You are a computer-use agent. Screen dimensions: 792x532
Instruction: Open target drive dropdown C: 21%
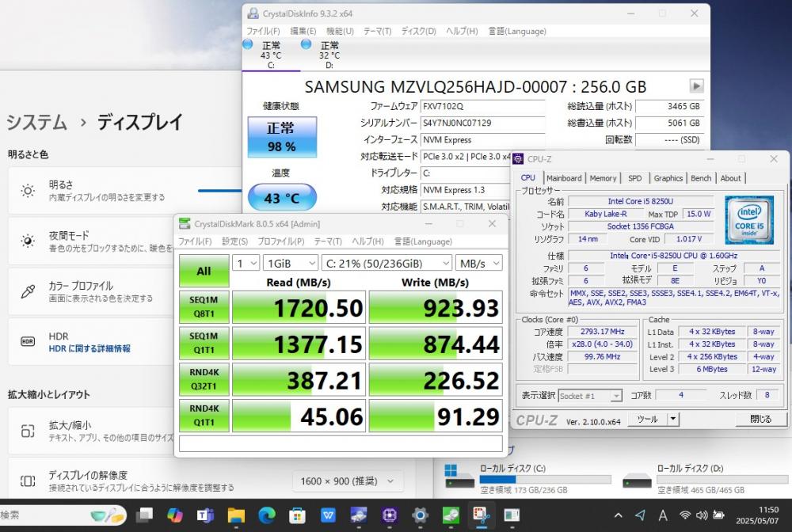(x=386, y=263)
